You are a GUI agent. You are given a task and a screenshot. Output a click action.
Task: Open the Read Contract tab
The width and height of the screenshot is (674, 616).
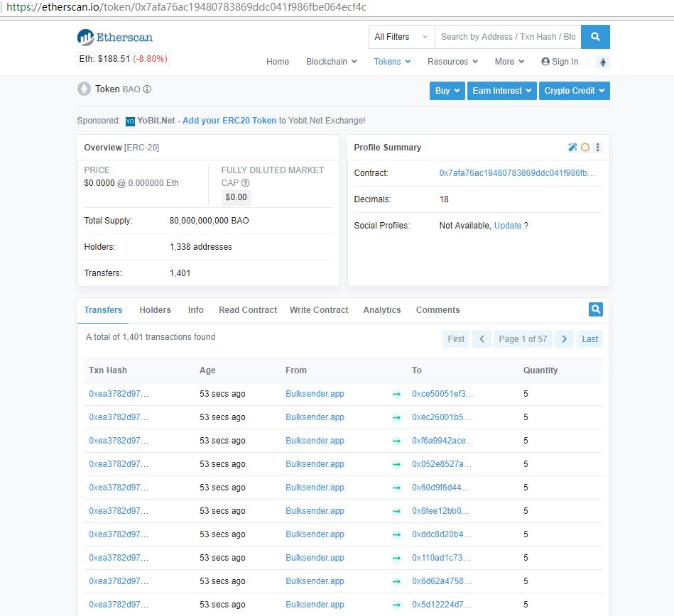click(x=248, y=309)
